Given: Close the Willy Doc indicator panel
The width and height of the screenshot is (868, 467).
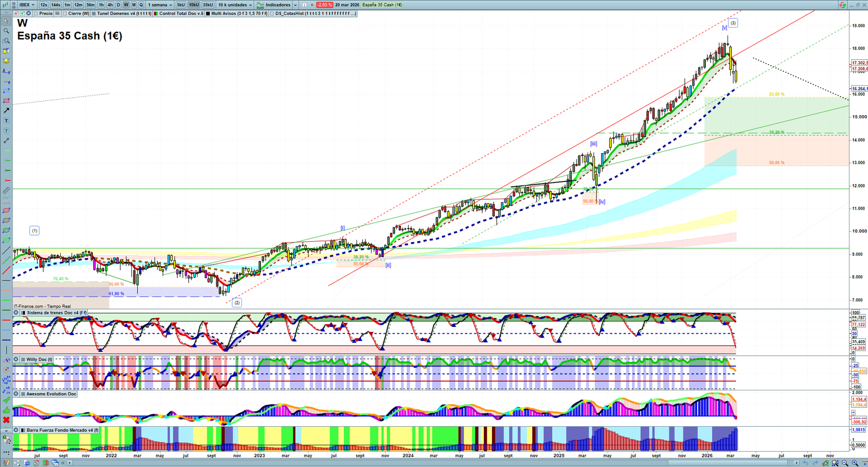Looking at the screenshot, I should tap(16, 359).
